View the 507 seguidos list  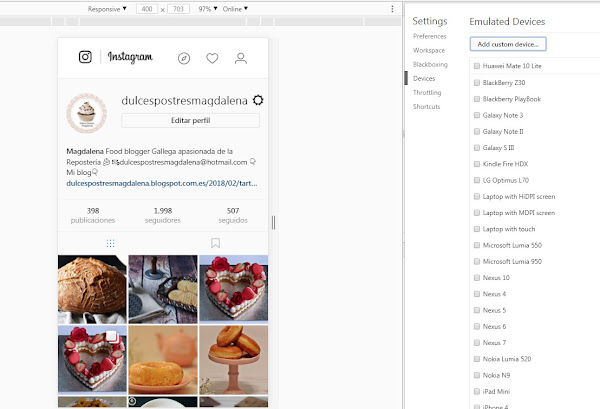[x=233, y=215]
